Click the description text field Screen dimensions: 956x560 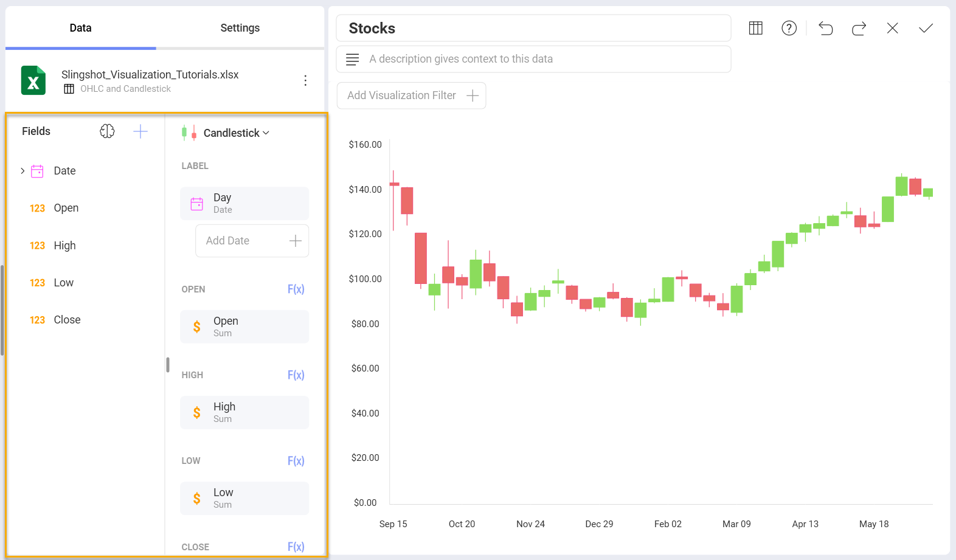click(533, 59)
